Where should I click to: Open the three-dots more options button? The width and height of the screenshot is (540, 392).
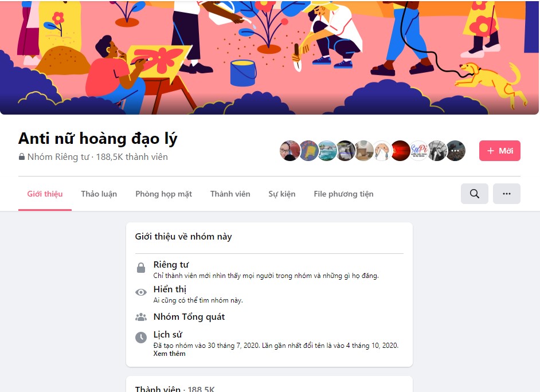click(506, 194)
